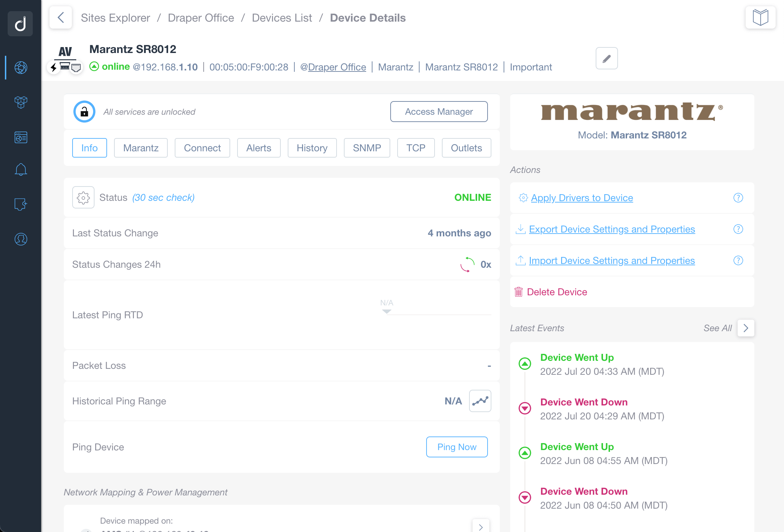Click the MAC address 00:05:00:F9:00:28
The height and width of the screenshot is (532, 784).
(249, 67)
